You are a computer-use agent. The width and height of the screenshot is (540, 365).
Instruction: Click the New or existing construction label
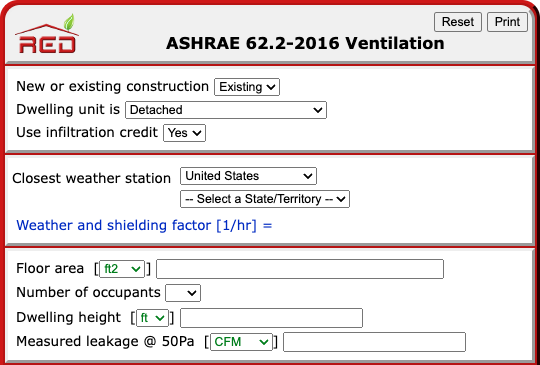click(113, 86)
